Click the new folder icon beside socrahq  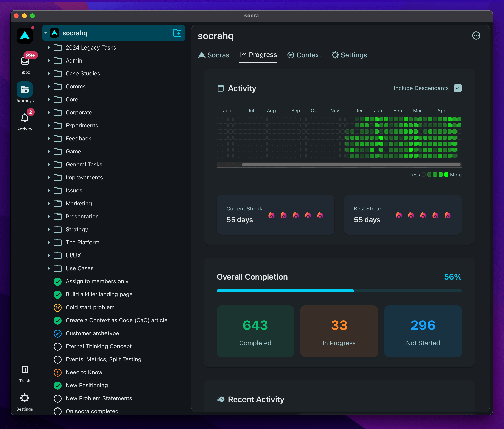(177, 33)
